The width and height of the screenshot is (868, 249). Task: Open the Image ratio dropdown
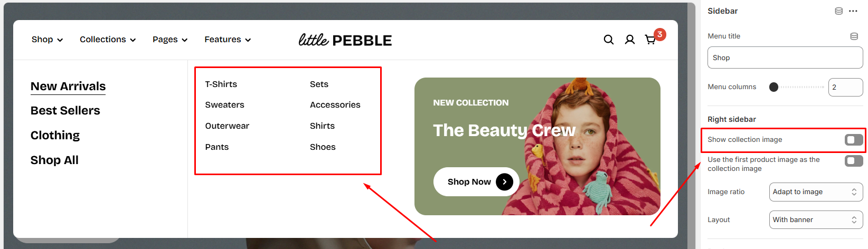(x=815, y=192)
